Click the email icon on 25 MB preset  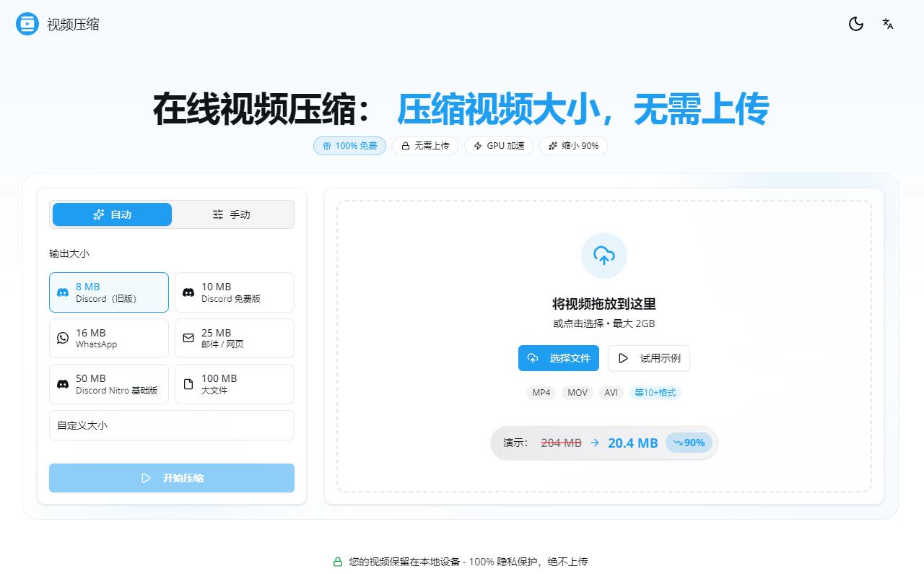[x=188, y=338]
